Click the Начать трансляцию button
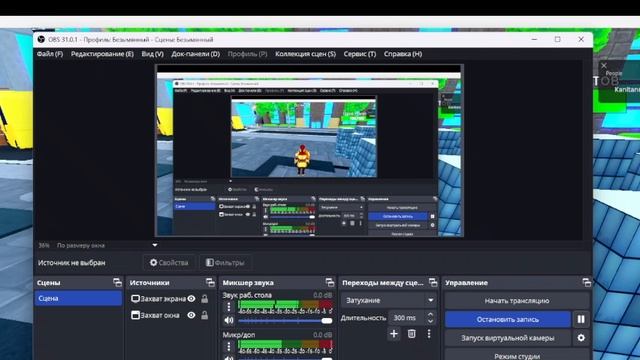 (517, 301)
